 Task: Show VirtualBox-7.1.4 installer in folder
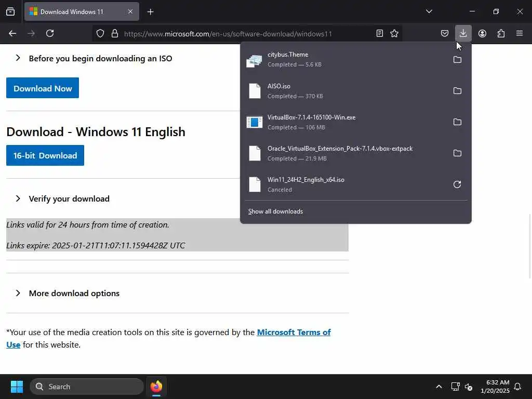[x=457, y=122]
